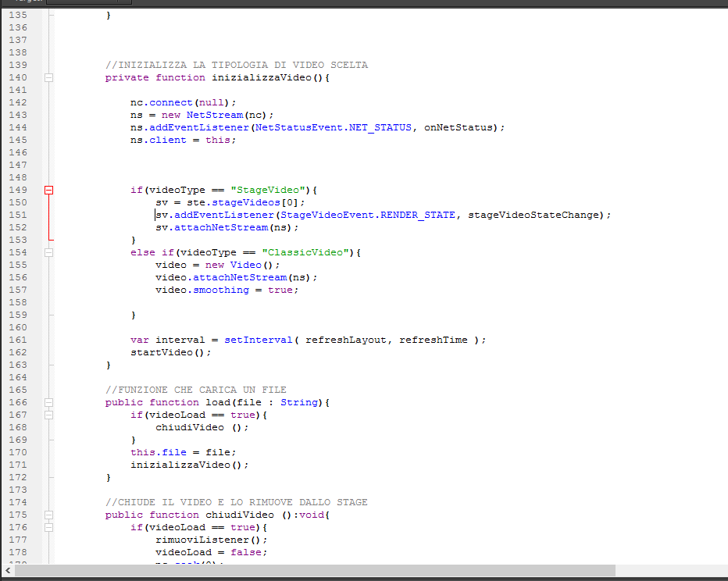The width and height of the screenshot is (728, 581).
Task: Click line number 161 in the gutter
Action: click(18, 340)
